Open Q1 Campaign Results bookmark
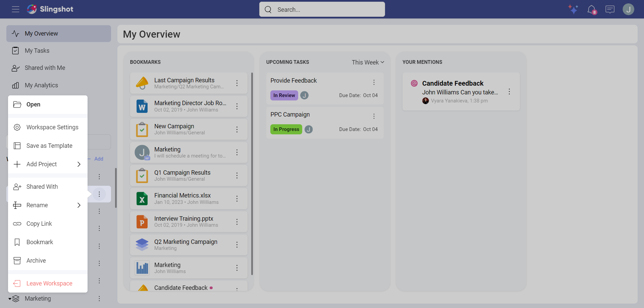Viewport: 644px width, 308px height. [189, 176]
